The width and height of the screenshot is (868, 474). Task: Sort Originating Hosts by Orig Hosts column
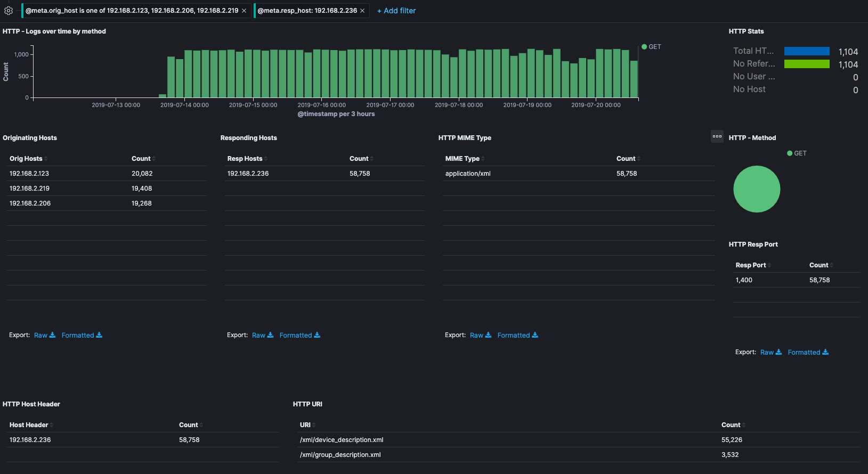(28, 159)
